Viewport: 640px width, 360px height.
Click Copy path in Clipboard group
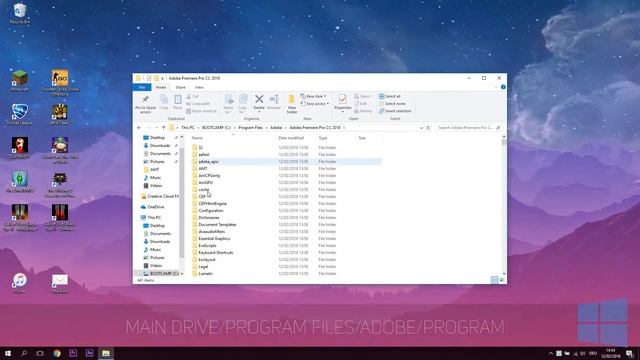click(198, 104)
